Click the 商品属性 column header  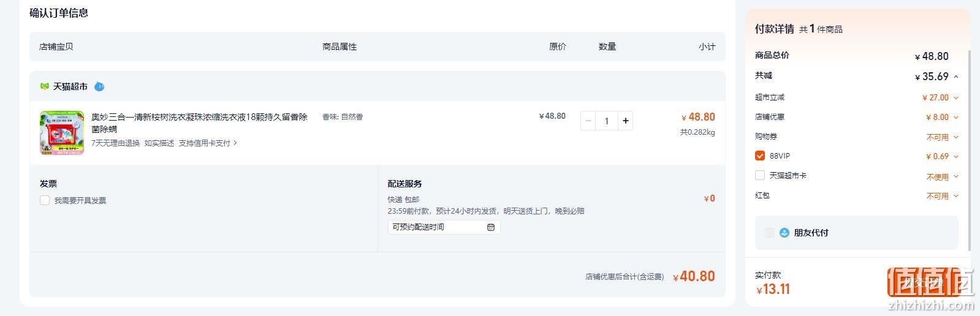pos(340,47)
